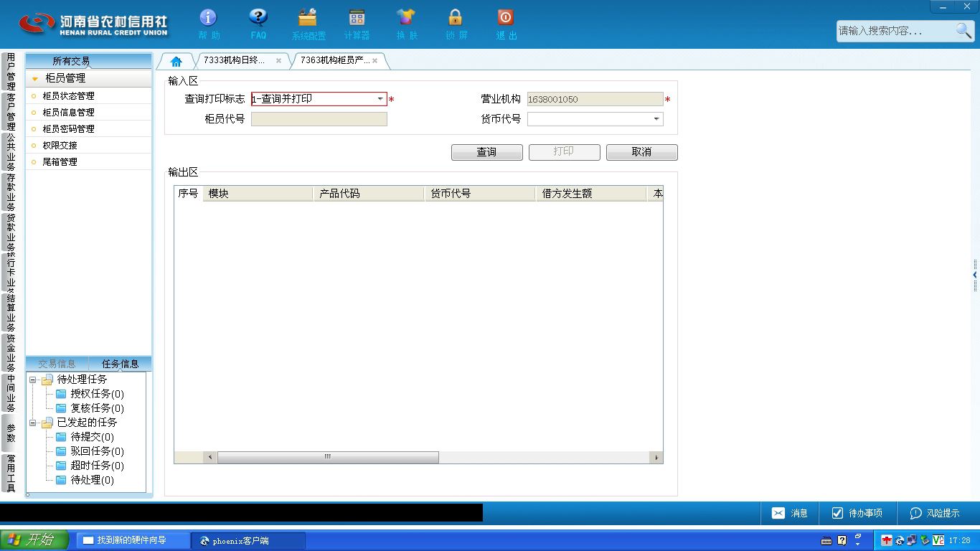Viewport: 980px width, 551px height.
Task: Click the VNC tray icon
Action: 938,540
